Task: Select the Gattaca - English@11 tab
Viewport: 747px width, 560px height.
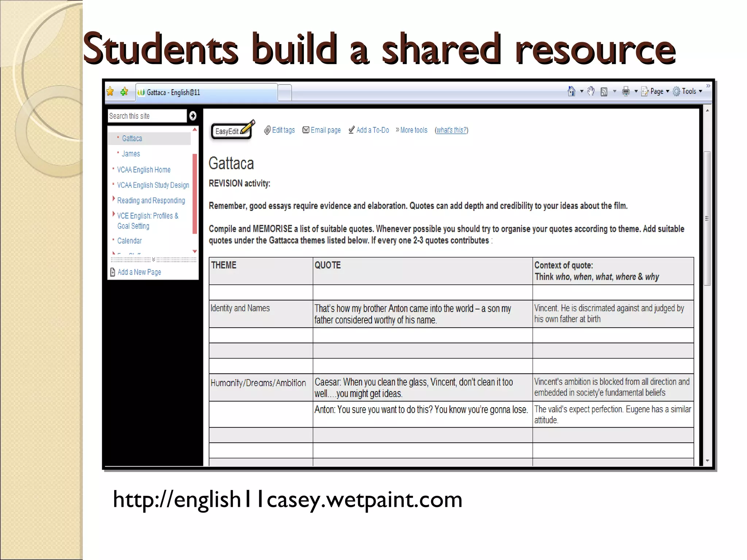Action: pyautogui.click(x=207, y=92)
